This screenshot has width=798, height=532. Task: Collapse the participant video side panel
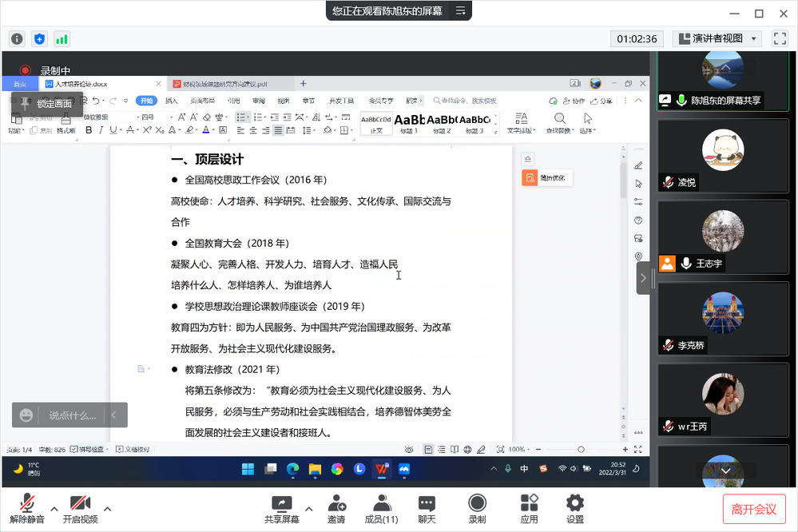click(x=643, y=278)
